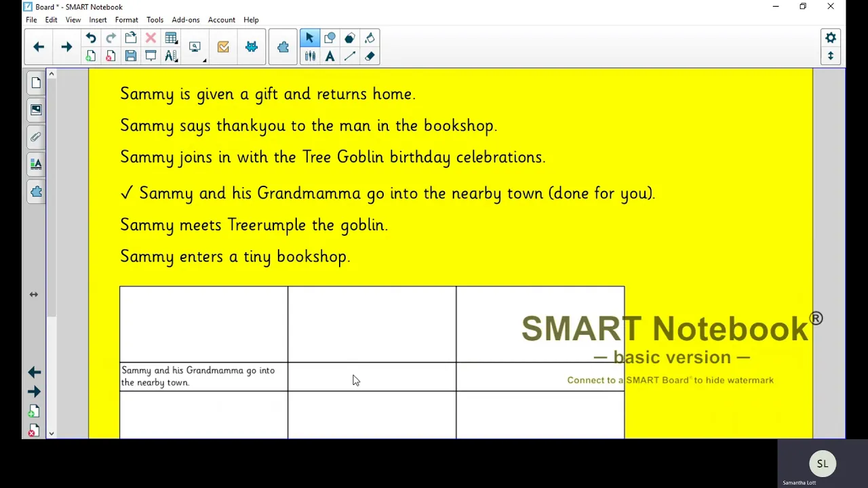The image size is (868, 488).
Task: Choose the Select arrow pointer tool
Action: [x=310, y=38]
